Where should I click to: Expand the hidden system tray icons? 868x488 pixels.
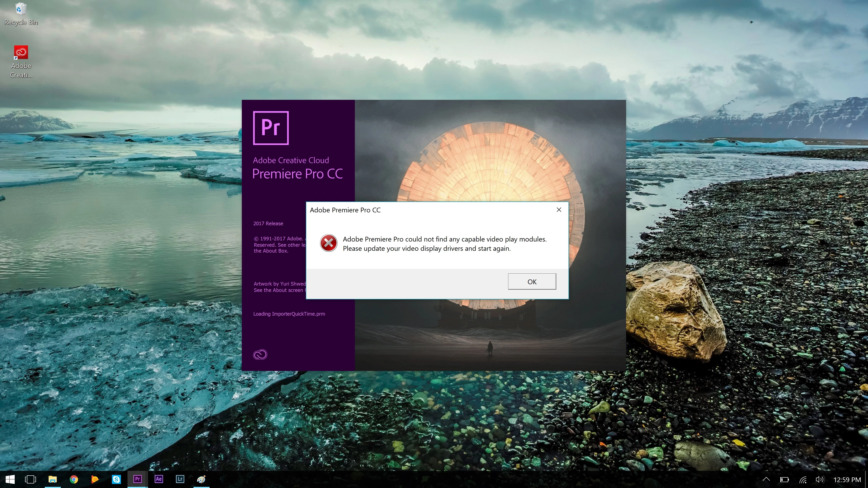pyautogui.click(x=766, y=479)
